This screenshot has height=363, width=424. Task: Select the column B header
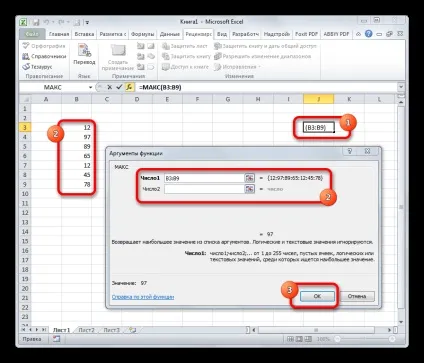coord(77,99)
